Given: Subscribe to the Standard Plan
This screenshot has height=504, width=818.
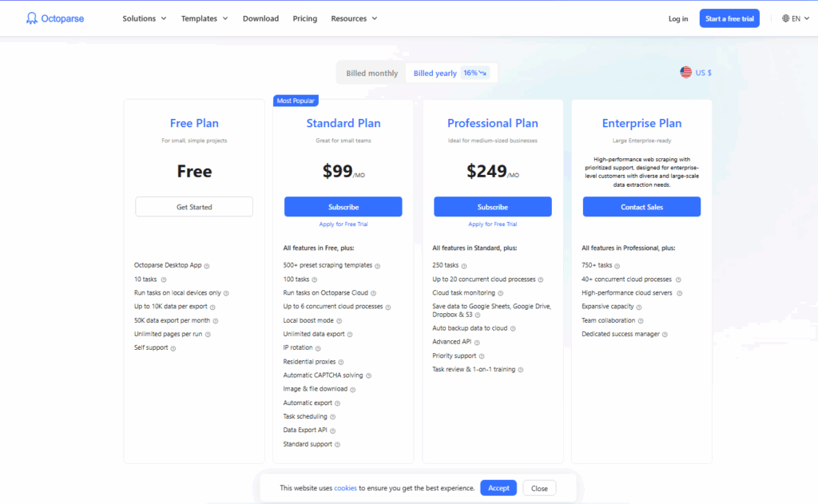Looking at the screenshot, I should pos(343,207).
